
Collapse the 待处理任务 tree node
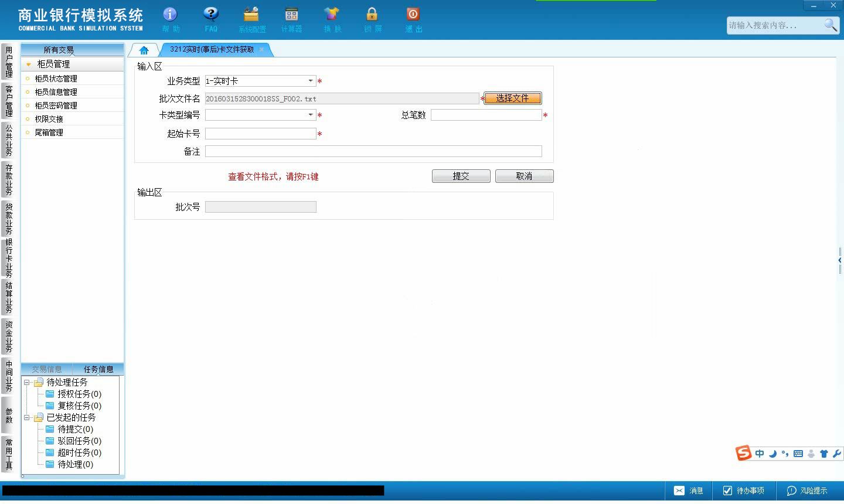(26, 383)
